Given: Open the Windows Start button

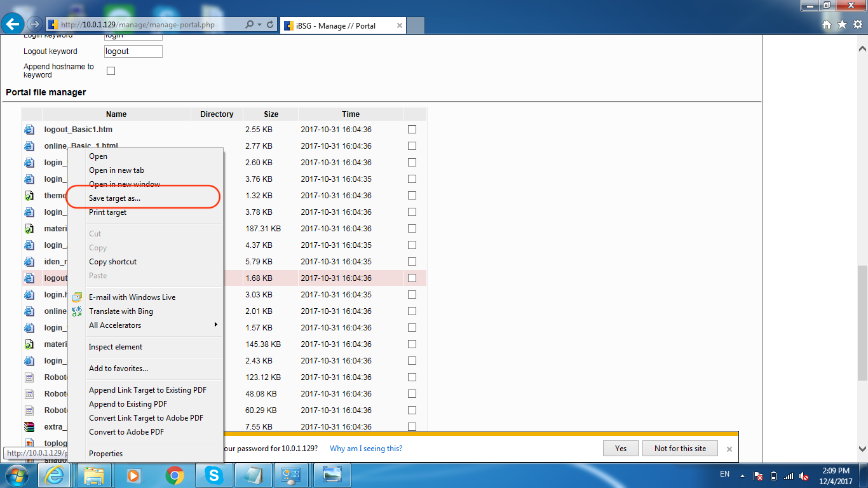Looking at the screenshot, I should [17, 475].
